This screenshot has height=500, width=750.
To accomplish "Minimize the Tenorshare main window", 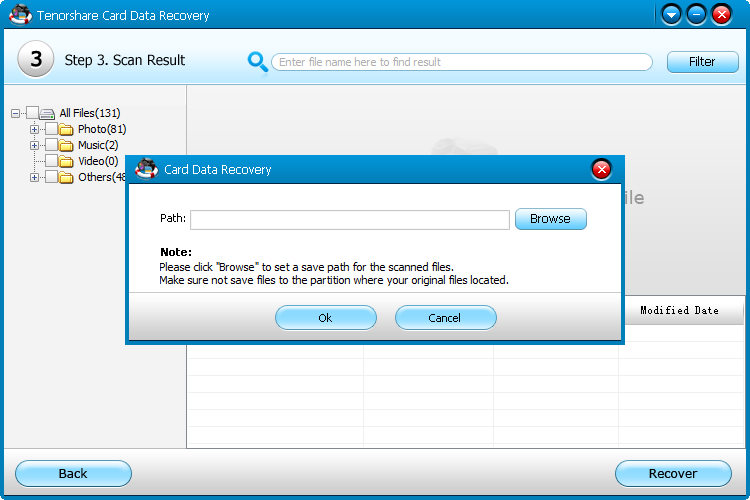I will point(696,15).
